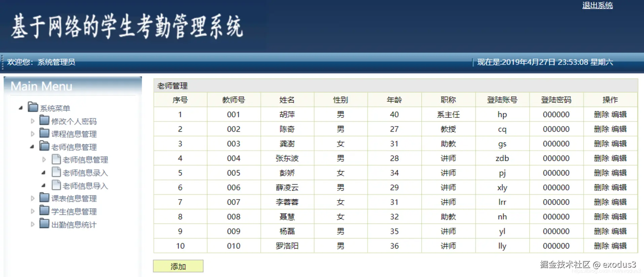Edit teacher 聂慧 via 编辑 link
The width and height of the screenshot is (644, 277).
pos(619,217)
